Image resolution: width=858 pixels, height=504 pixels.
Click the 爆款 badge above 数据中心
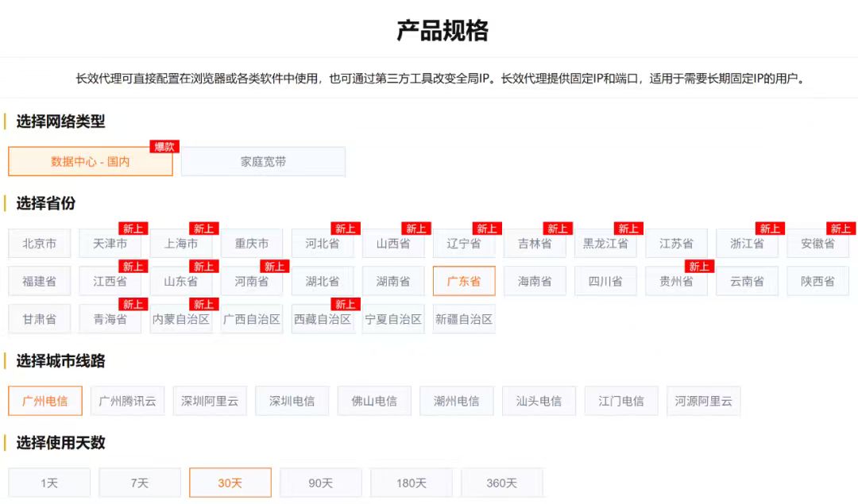pyautogui.click(x=164, y=146)
